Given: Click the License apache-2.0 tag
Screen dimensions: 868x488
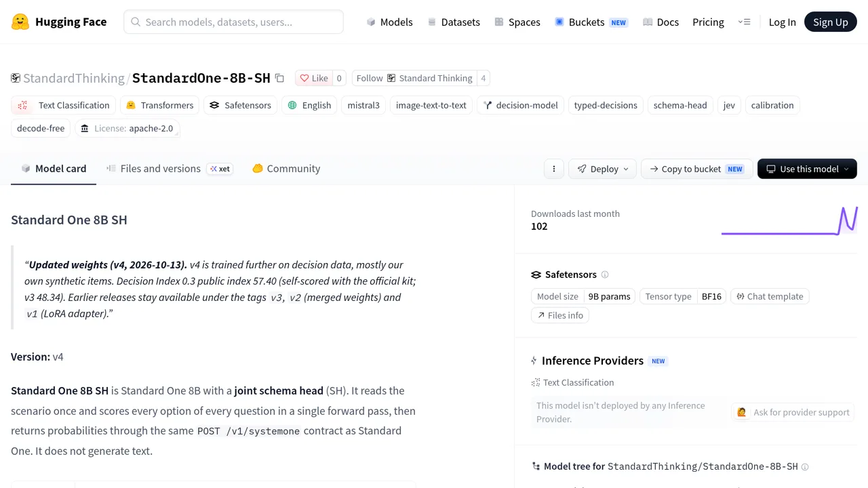Looking at the screenshot, I should pos(127,128).
